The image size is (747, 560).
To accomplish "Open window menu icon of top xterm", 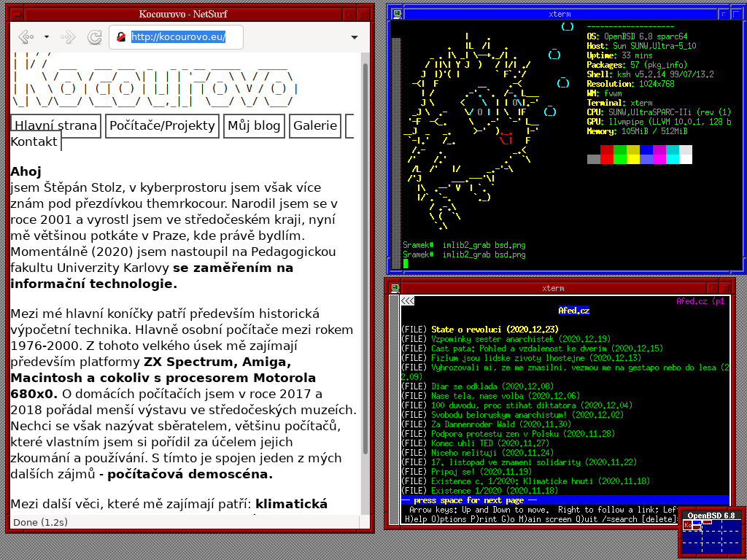I will pos(397,14).
